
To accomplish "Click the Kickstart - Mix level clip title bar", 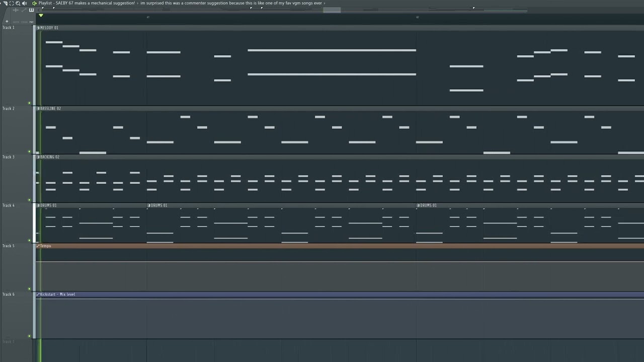I will pyautogui.click(x=340, y=294).
